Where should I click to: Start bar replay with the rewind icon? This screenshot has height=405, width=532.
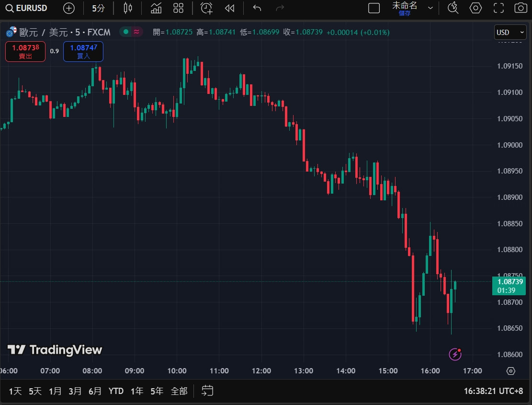click(x=230, y=8)
